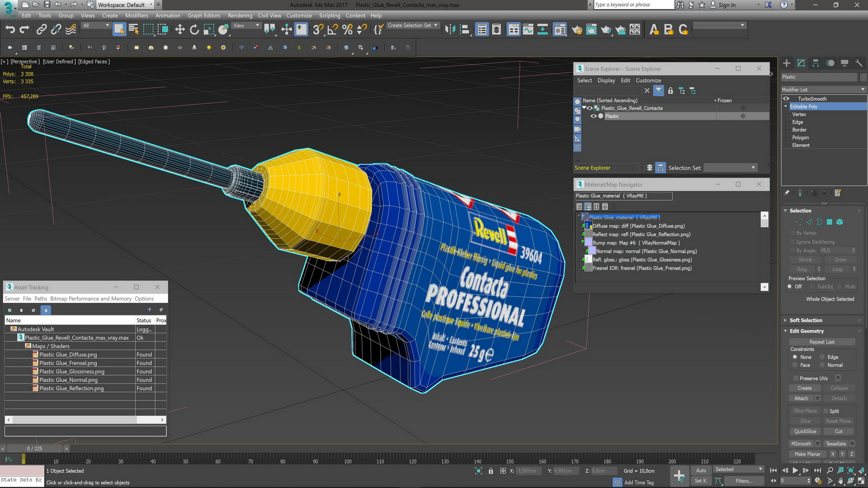Image resolution: width=868 pixels, height=488 pixels.
Task: Switch to the Create command panel tab
Action: [x=787, y=63]
